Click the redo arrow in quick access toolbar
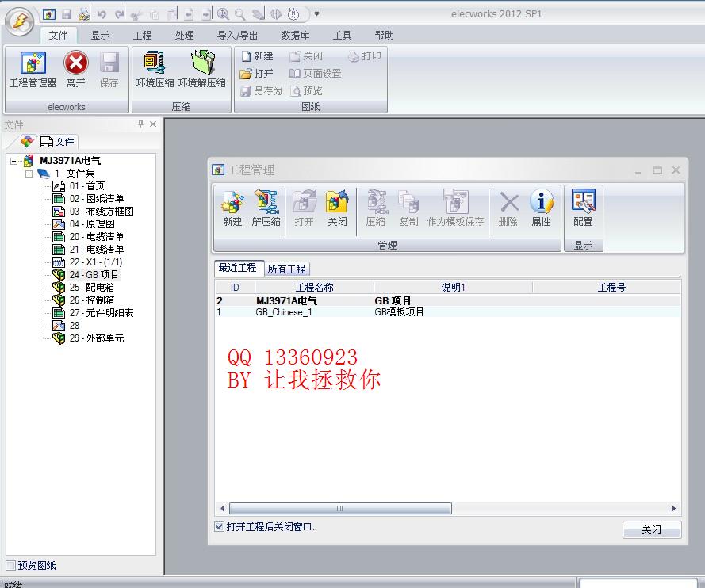 pos(119,14)
